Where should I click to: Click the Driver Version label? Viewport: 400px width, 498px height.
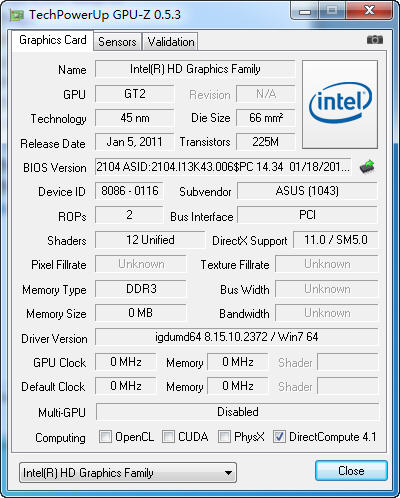54,339
